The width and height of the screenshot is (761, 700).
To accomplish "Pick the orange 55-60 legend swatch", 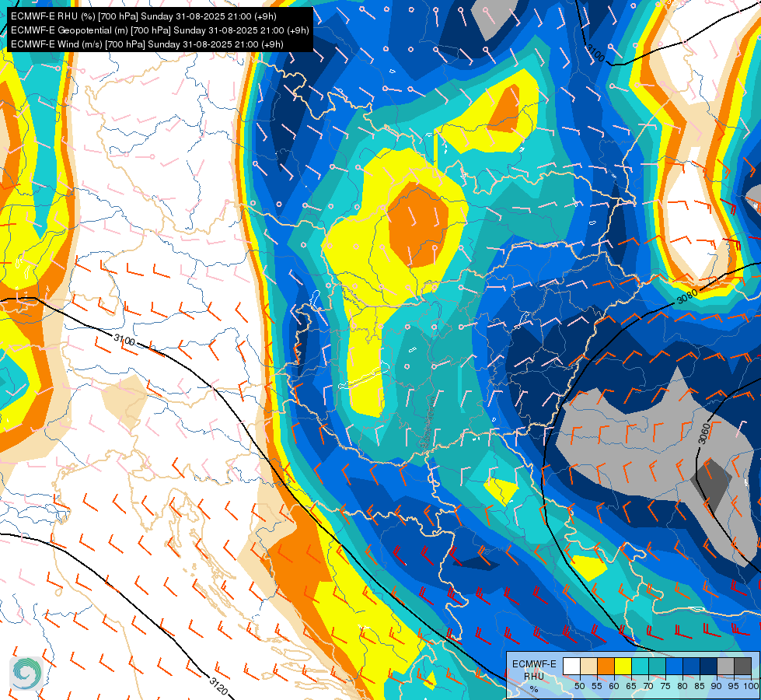I will 606,666.
